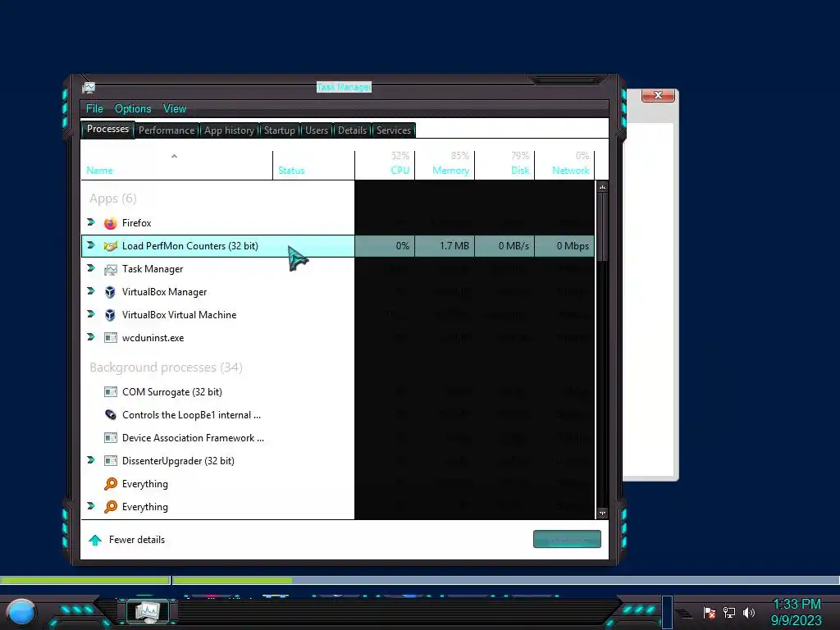Open the View menu
Image resolution: width=840 pixels, height=630 pixels.
pos(175,109)
